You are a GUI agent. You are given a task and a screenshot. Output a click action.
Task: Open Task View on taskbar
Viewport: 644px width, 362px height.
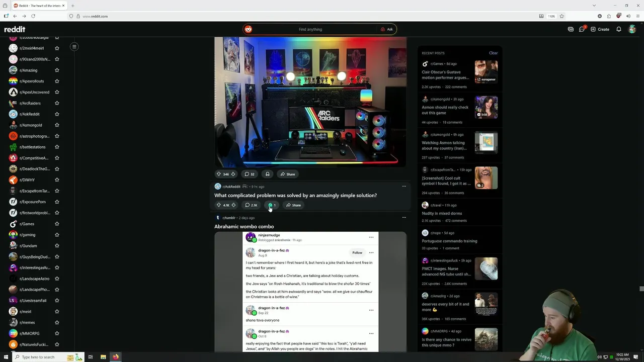(91, 357)
